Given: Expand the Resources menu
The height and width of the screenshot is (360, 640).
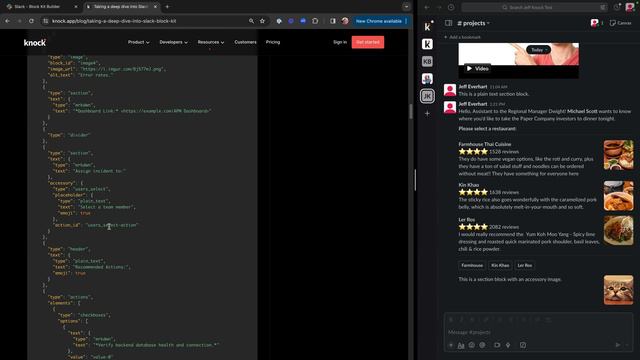Looking at the screenshot, I should (211, 42).
